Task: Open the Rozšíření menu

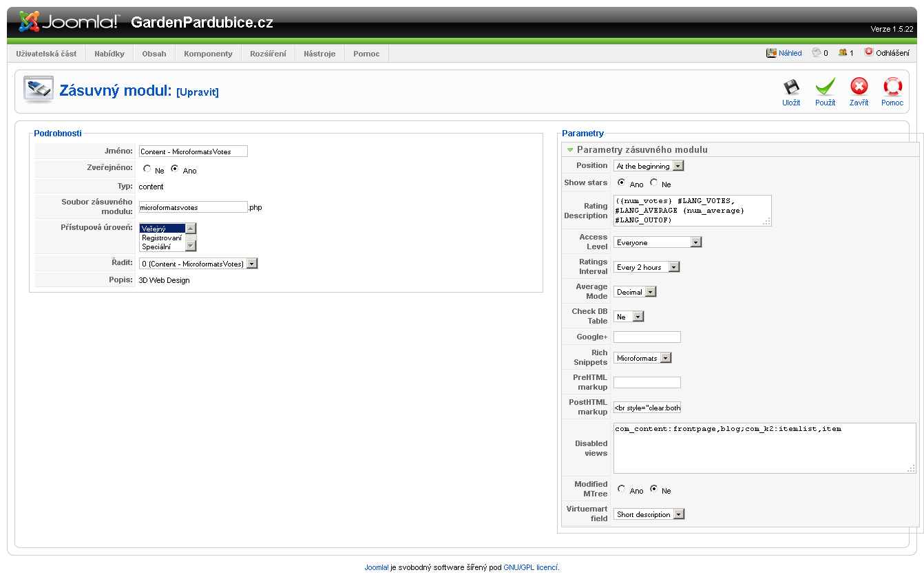Action: [268, 54]
